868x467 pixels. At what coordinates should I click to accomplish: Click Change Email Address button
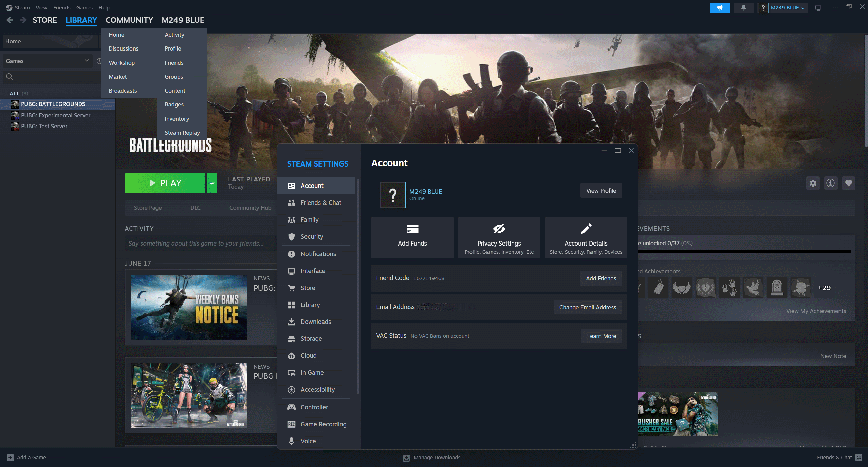[x=588, y=307]
